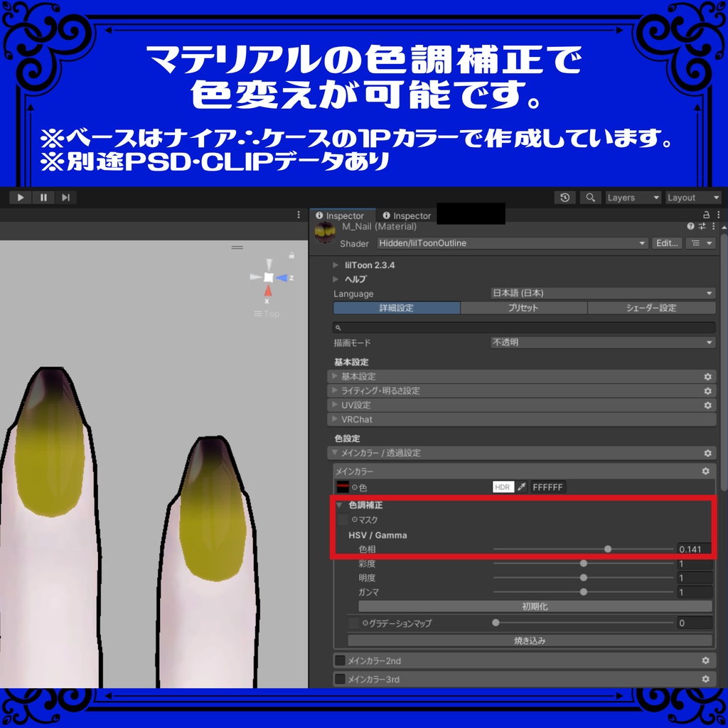Adjust the ガンマ slider
Image resolution: width=728 pixels, height=728 pixels.
(583, 592)
